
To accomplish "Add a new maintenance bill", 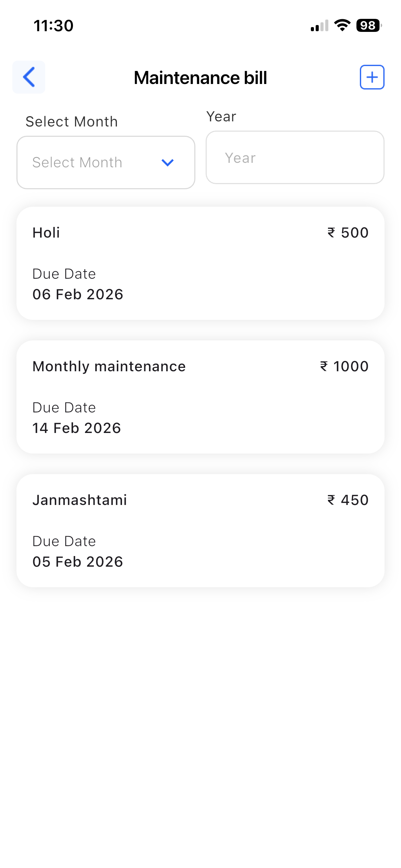I will 372,77.
